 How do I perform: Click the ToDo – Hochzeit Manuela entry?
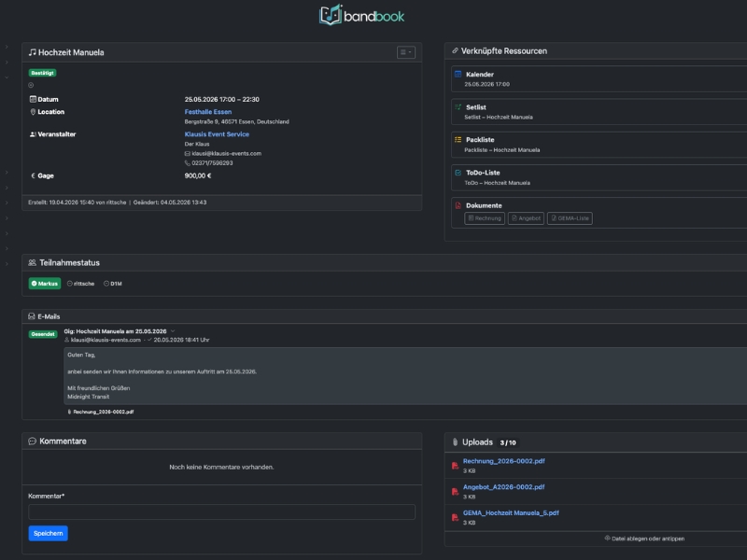click(x=497, y=183)
